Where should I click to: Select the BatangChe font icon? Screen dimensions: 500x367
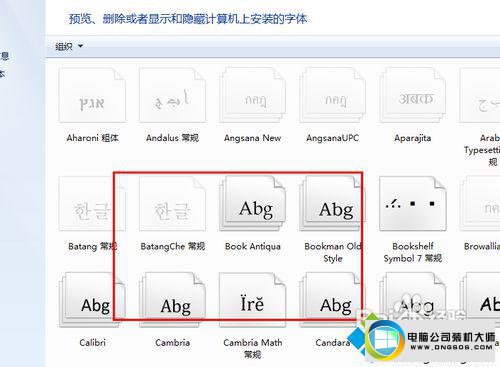click(x=172, y=204)
